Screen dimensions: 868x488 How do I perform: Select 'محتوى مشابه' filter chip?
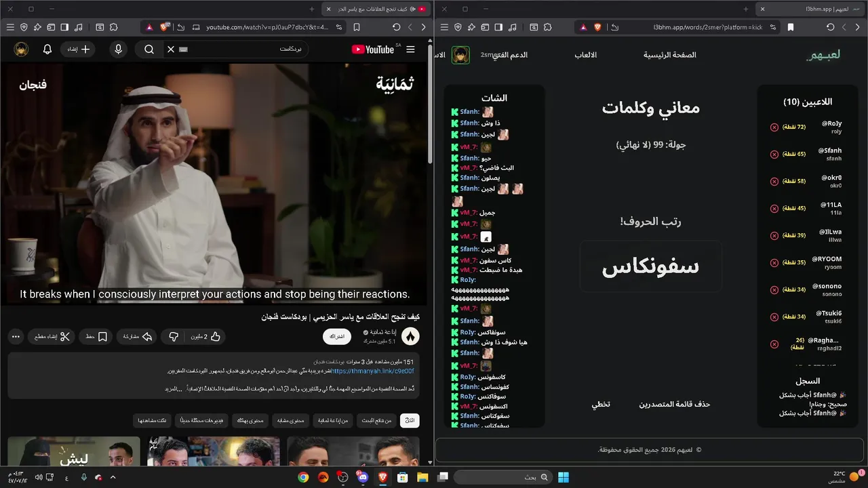click(x=291, y=421)
